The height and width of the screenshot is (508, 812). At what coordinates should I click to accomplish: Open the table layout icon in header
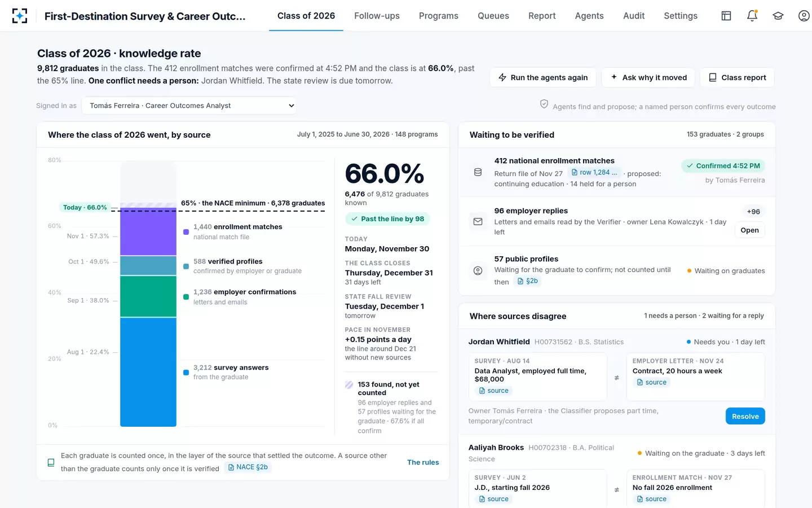pos(726,16)
